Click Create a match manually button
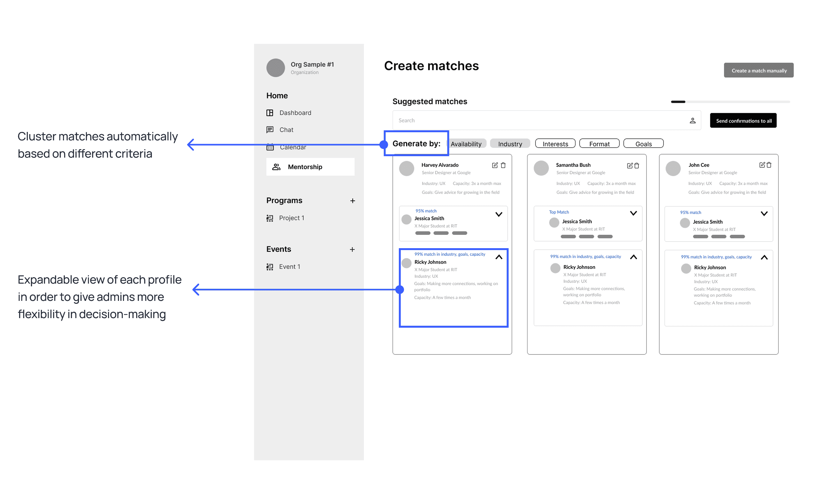Viewport: 829px width, 504px height. 758,70
